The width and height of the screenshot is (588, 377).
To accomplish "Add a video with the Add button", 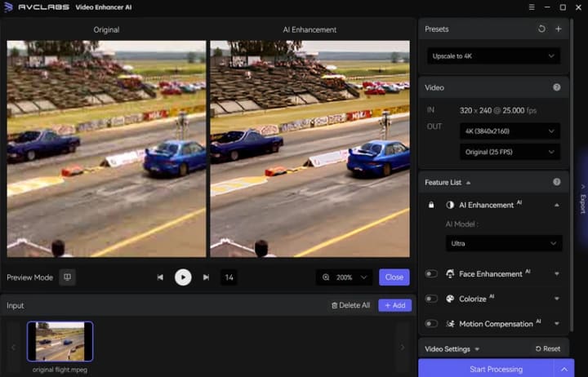I will (x=395, y=305).
